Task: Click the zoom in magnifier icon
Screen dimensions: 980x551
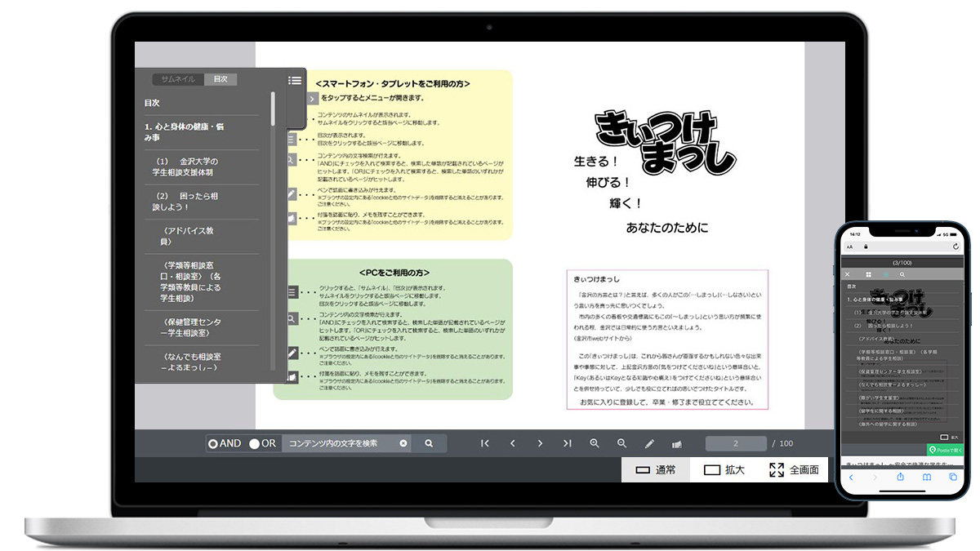Action: click(x=595, y=443)
